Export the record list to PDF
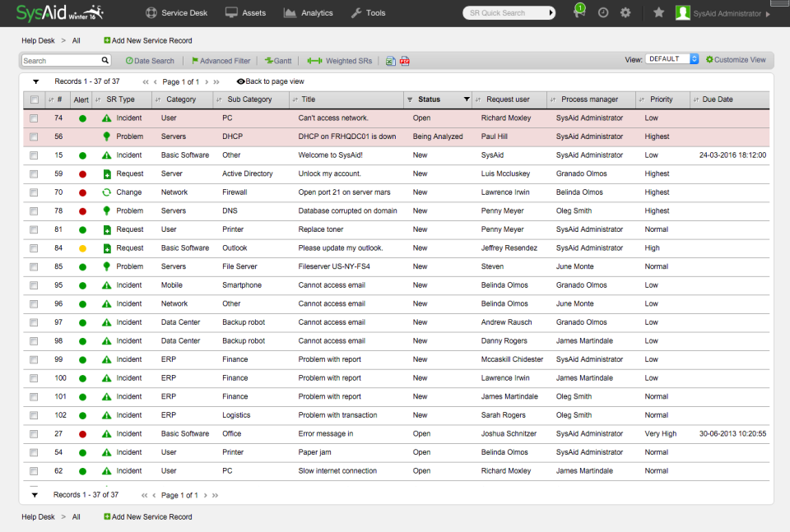The width and height of the screenshot is (790, 532). pos(405,60)
